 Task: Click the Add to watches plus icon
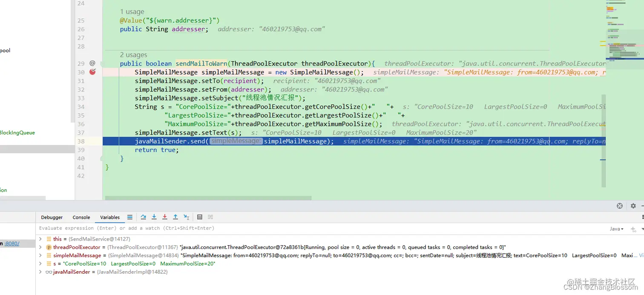click(x=634, y=229)
